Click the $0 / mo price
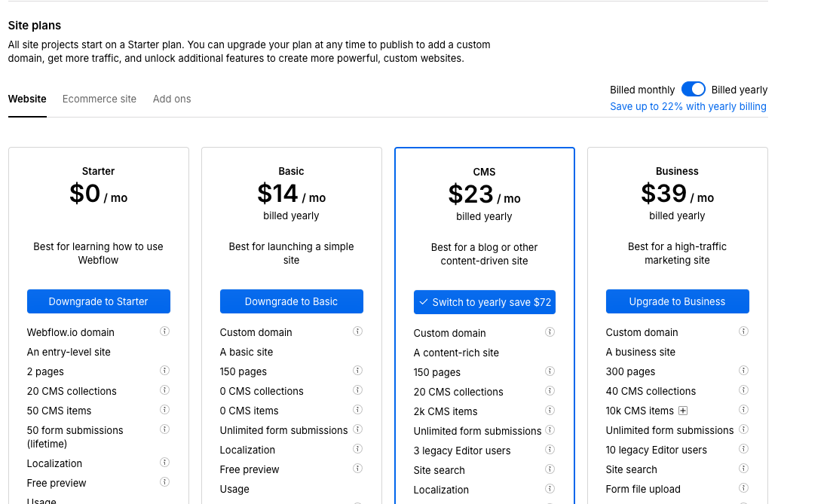The width and height of the screenshot is (833, 504). point(98,194)
